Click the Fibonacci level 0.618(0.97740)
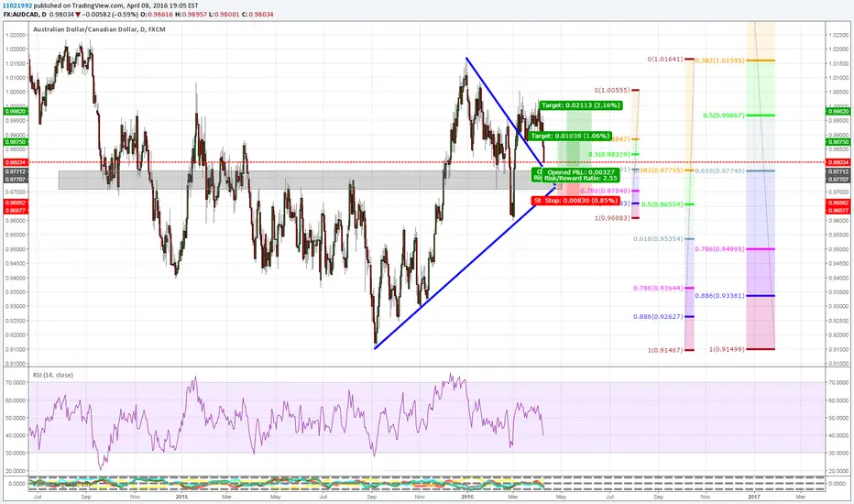This screenshot has width=854, height=504. (x=720, y=170)
